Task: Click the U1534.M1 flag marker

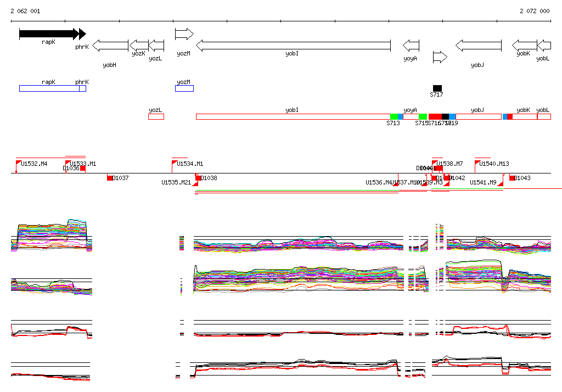Action: (x=175, y=163)
